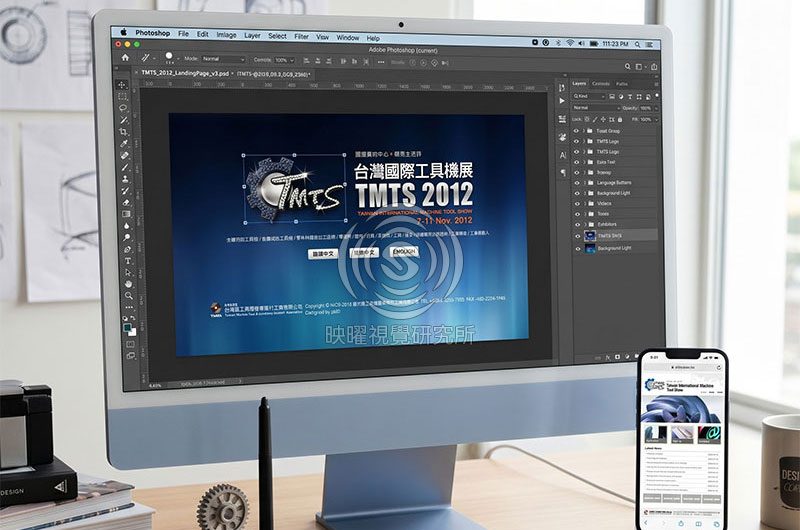800x530 pixels.
Task: Select the History Brush tool
Action: 126,190
